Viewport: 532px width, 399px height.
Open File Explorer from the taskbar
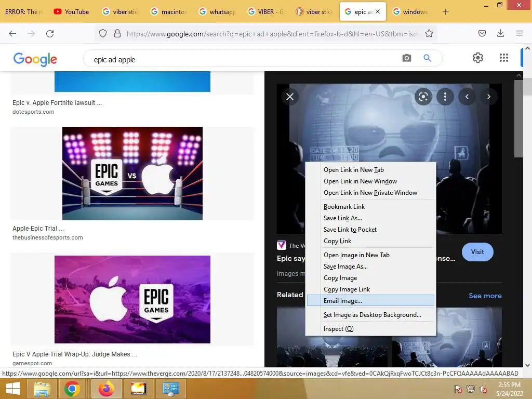[42, 389]
